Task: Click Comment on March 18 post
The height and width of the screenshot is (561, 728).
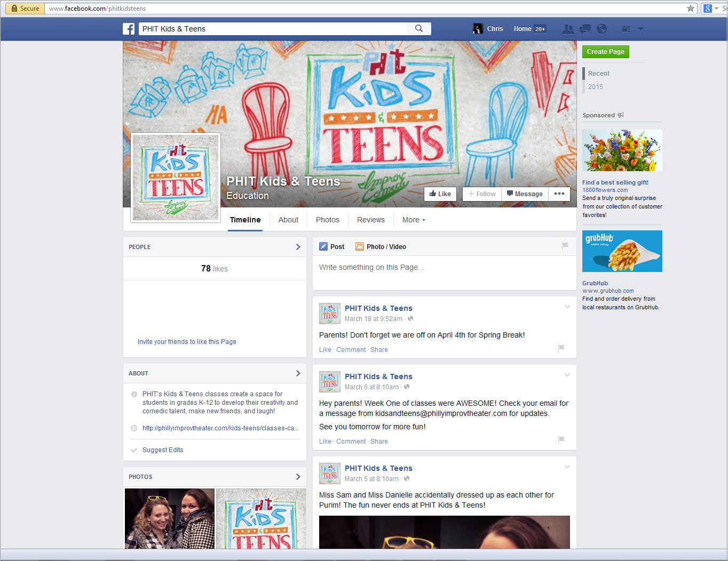Action: (351, 350)
